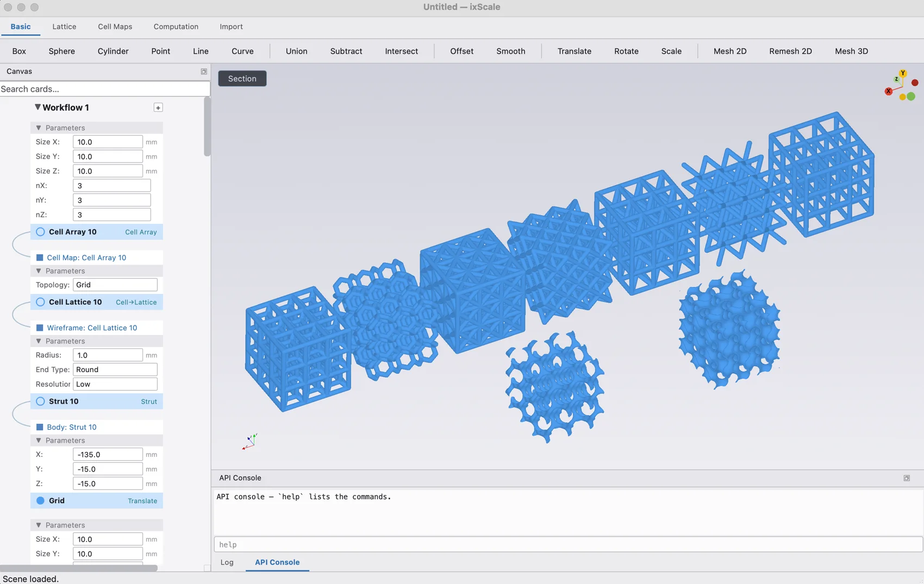Click the Radius value field

(x=108, y=355)
